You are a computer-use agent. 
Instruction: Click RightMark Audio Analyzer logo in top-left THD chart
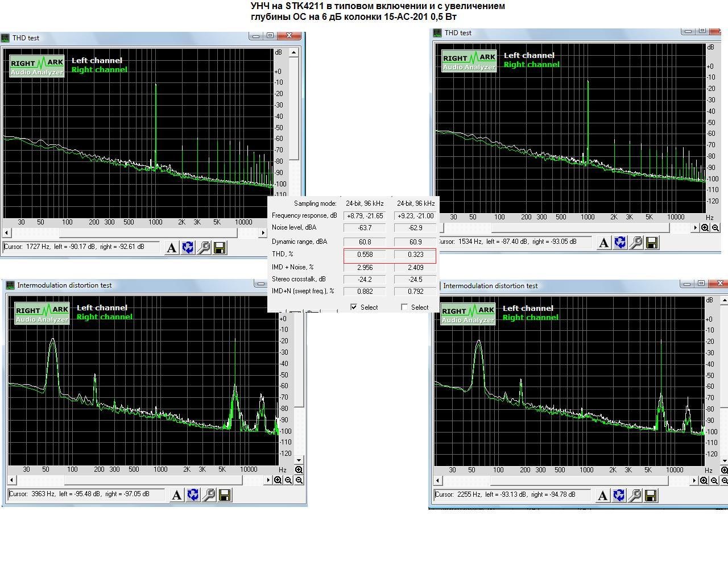pos(36,66)
